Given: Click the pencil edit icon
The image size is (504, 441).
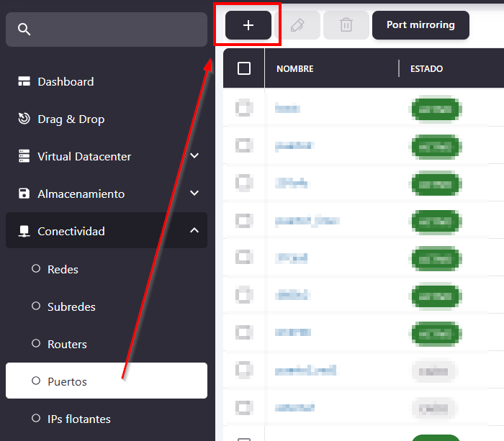Looking at the screenshot, I should 297,25.
